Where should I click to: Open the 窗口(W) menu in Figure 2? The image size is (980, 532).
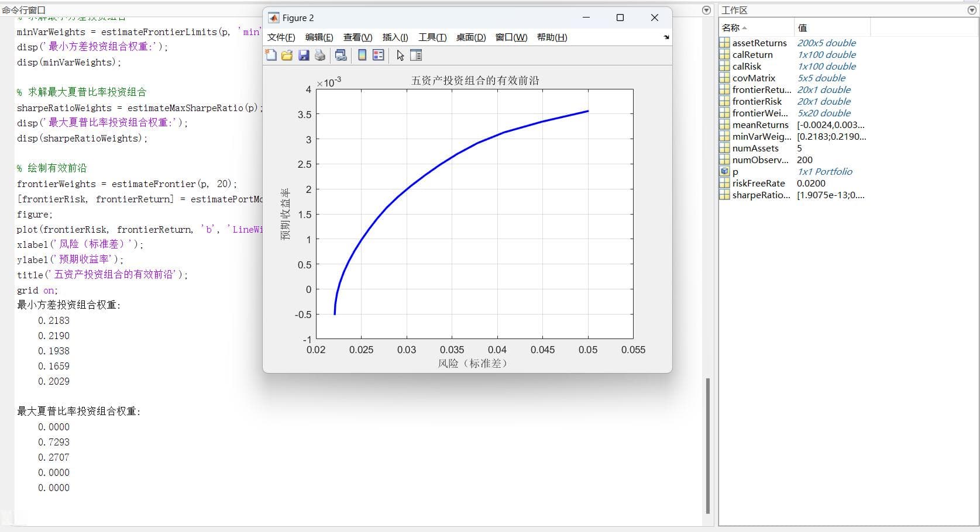tap(511, 37)
